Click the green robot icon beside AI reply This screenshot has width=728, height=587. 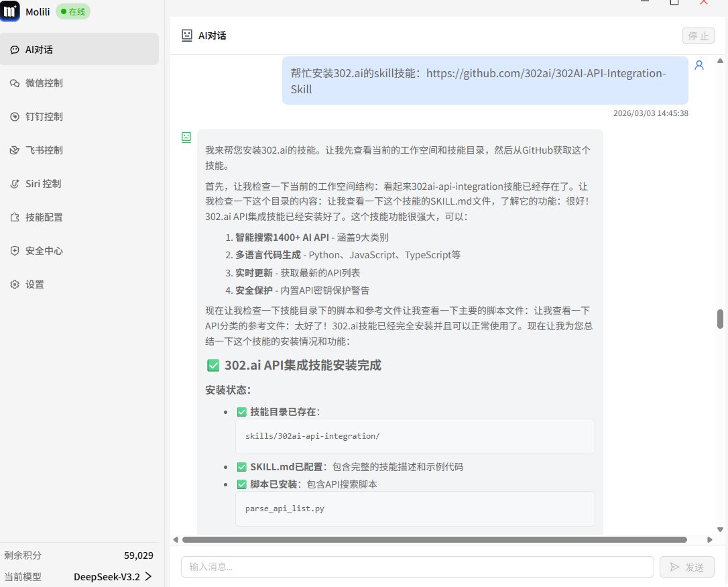pos(186,138)
